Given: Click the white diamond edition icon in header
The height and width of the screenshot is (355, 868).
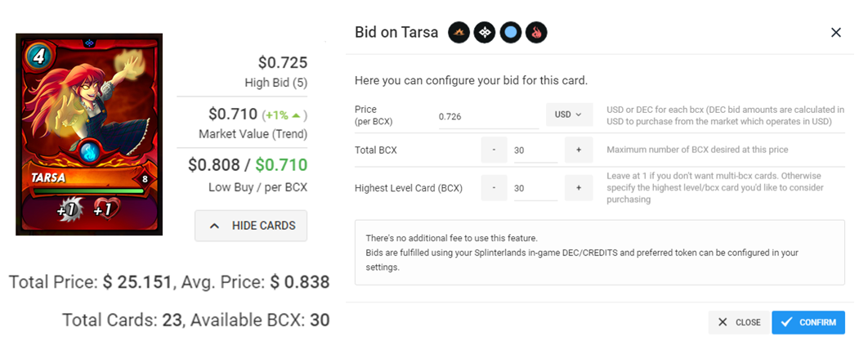Looking at the screenshot, I should 485,33.
